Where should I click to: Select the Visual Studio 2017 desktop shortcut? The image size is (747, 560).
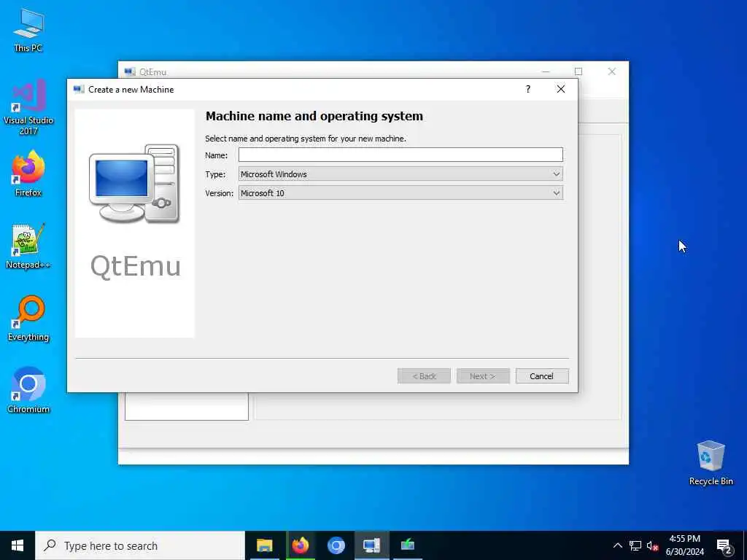(x=28, y=107)
